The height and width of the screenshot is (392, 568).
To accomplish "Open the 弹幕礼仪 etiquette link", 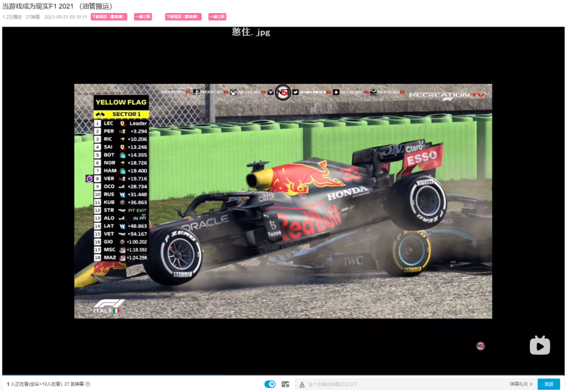I will pyautogui.click(x=521, y=384).
